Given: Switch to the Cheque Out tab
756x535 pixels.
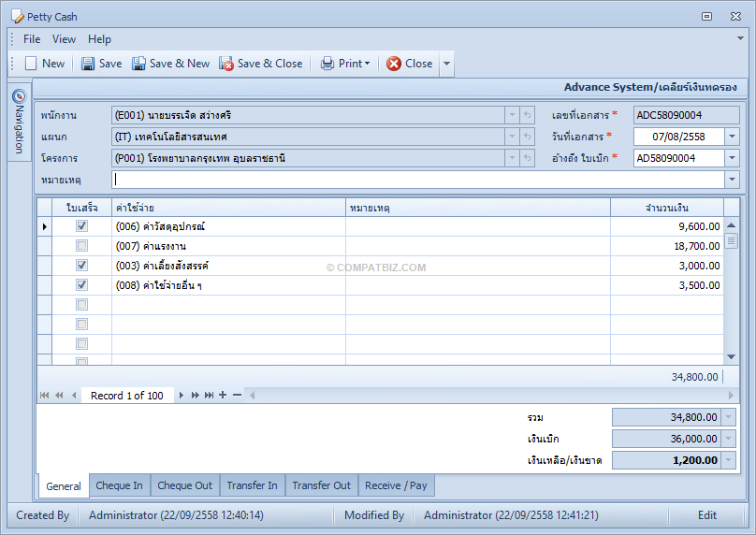Looking at the screenshot, I should [184, 485].
